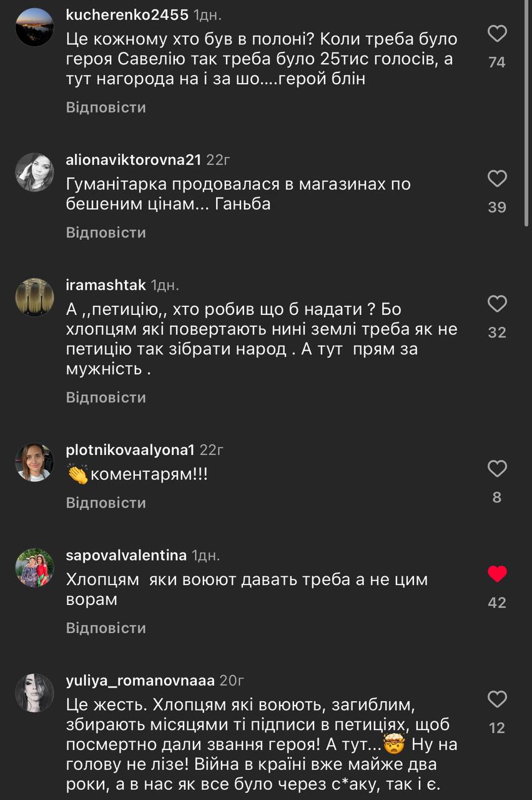The width and height of the screenshot is (532, 800).
Task: Like alionaviktorovna21's comment with the heart
Action: click(497, 179)
